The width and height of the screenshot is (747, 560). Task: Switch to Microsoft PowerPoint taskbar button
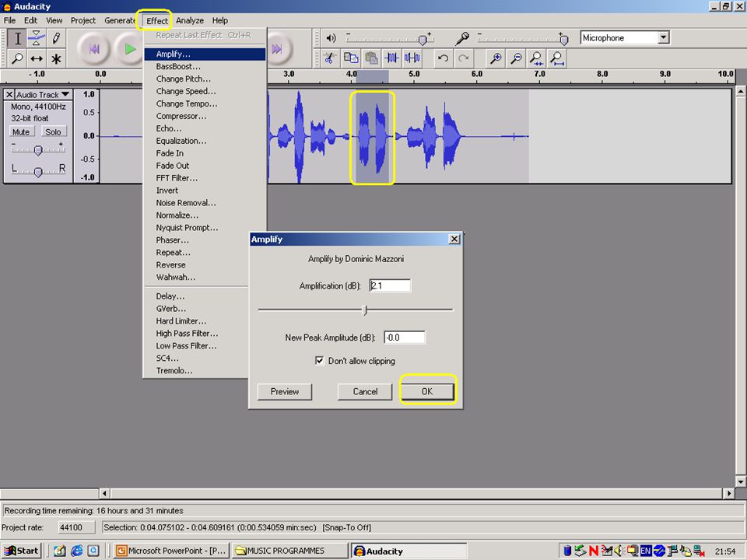[x=171, y=551]
